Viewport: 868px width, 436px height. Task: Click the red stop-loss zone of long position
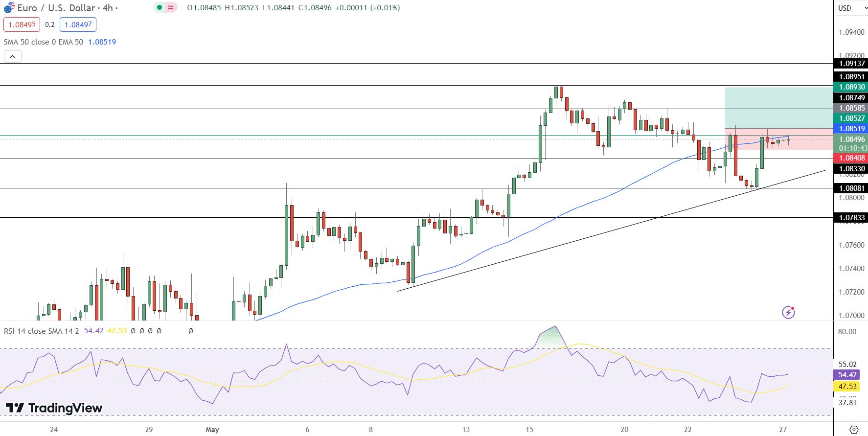pyautogui.click(x=778, y=139)
